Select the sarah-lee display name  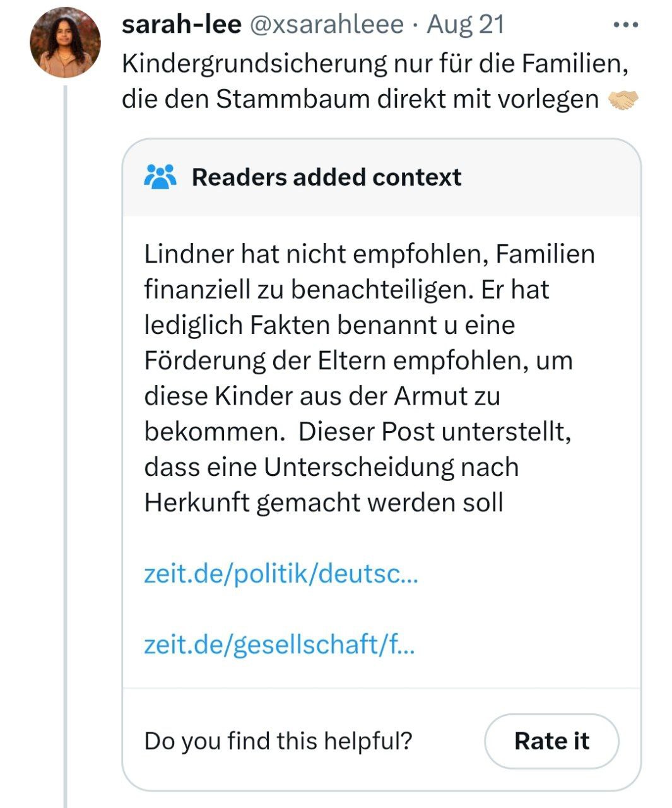(182, 25)
